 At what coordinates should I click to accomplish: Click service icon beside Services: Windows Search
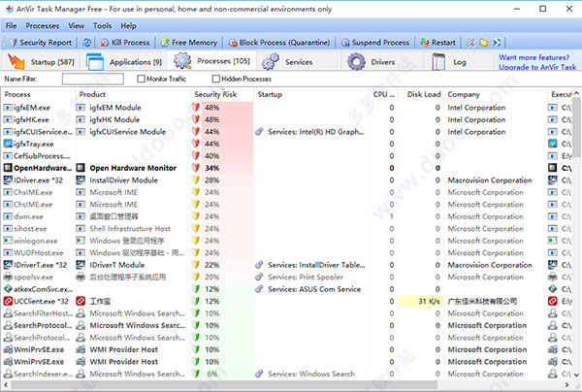[x=259, y=374]
